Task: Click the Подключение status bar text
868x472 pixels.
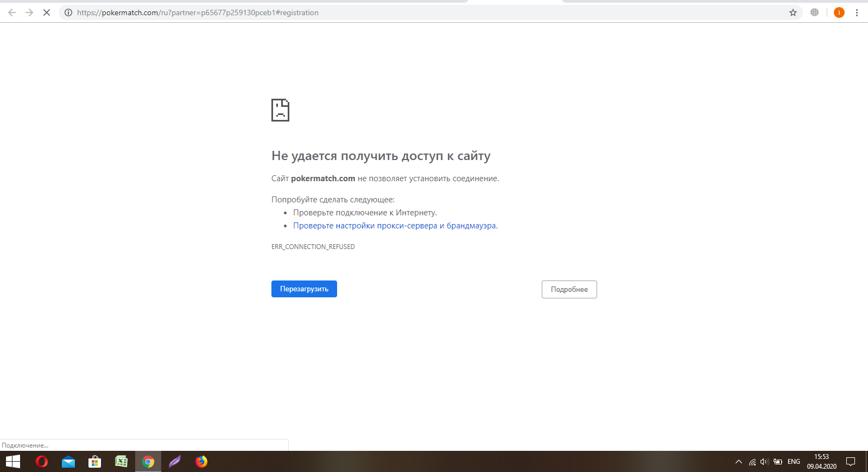Action: point(25,445)
